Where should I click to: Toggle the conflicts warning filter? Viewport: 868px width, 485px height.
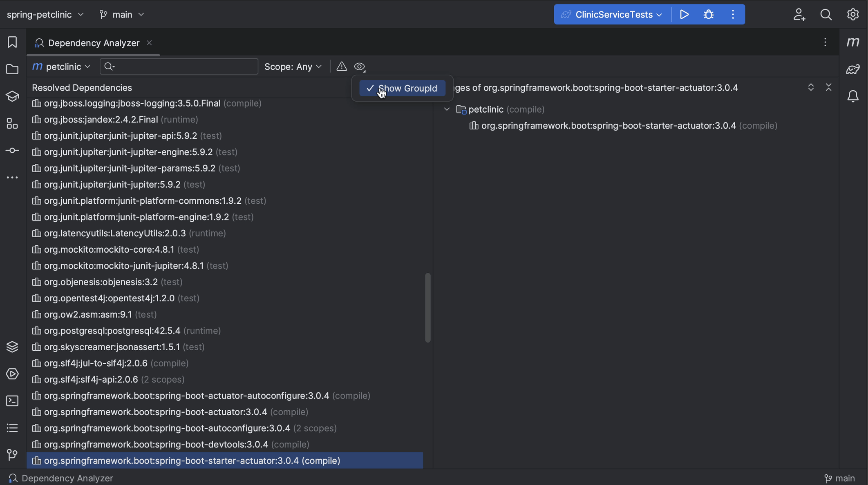point(341,66)
